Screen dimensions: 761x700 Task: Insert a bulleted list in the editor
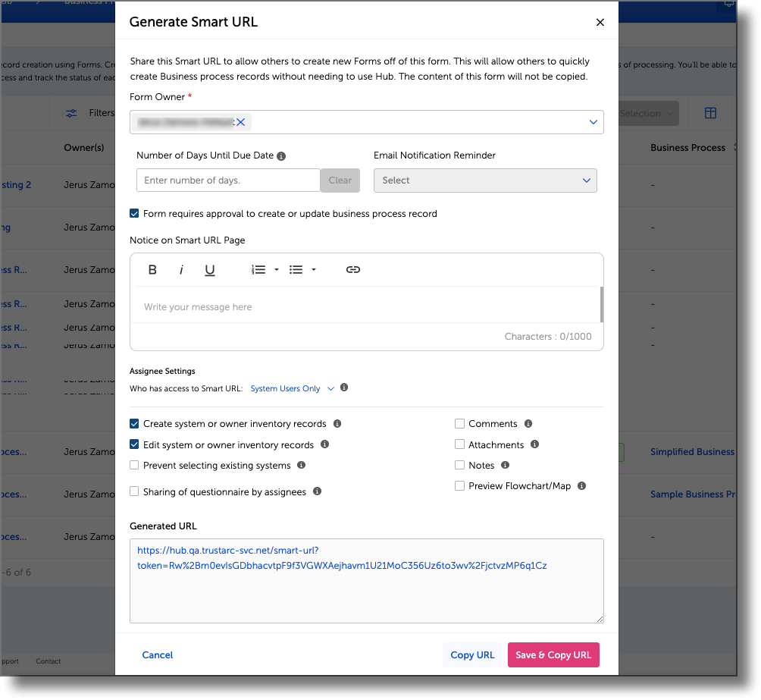(296, 270)
